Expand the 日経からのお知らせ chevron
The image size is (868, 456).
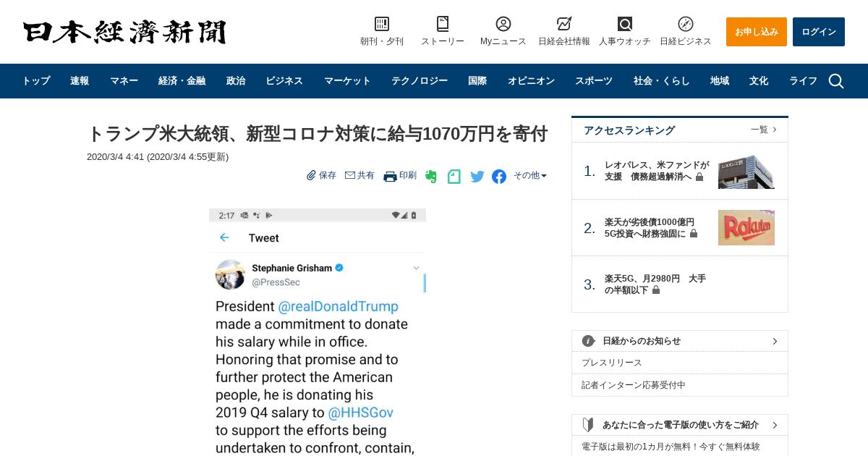(775, 341)
